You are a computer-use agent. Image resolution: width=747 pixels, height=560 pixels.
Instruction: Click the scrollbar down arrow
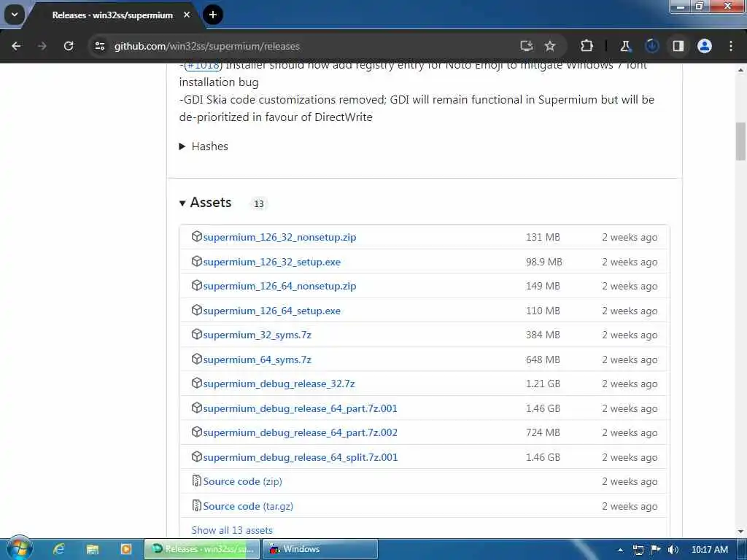point(740,532)
